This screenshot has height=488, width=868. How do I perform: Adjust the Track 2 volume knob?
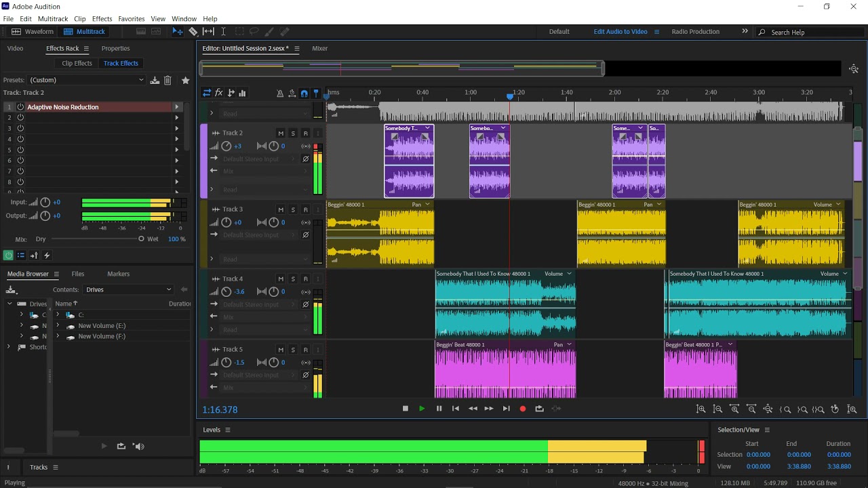pos(226,146)
